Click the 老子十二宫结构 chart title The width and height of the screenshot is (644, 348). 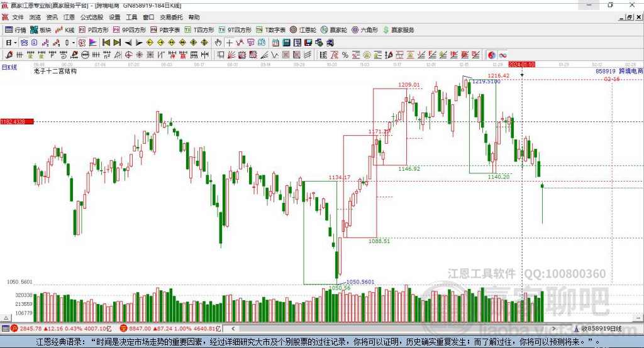[x=55, y=71]
